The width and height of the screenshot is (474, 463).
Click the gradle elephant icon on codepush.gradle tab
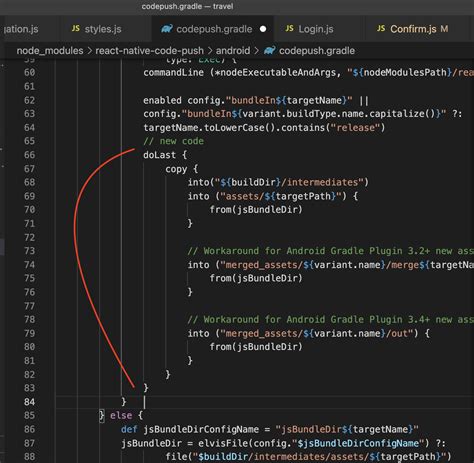[167, 29]
